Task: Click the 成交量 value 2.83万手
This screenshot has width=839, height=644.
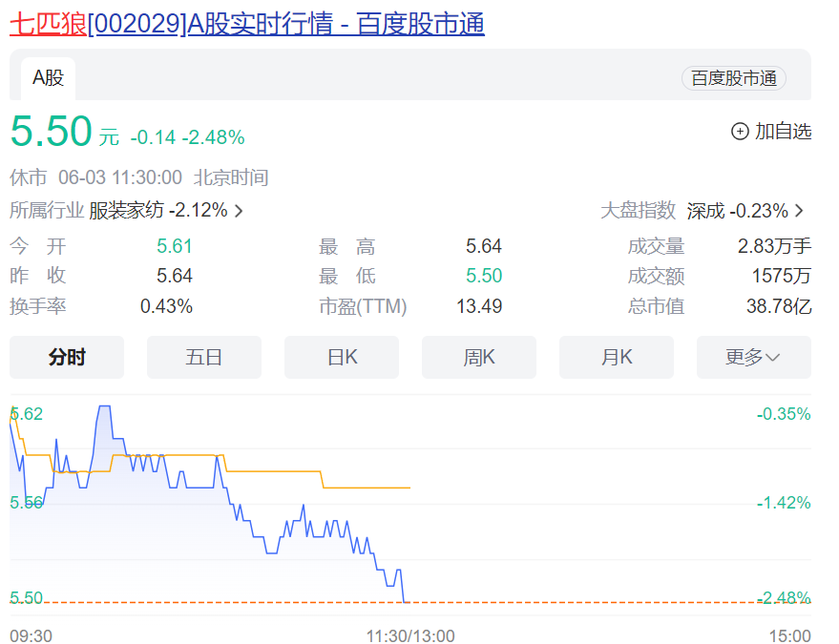Action: 774,246
